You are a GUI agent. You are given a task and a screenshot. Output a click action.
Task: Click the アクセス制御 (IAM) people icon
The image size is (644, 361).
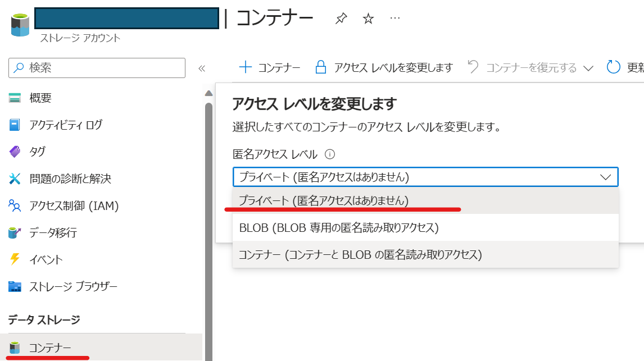point(15,205)
